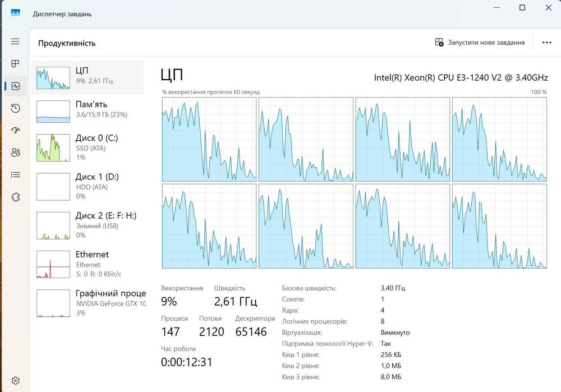Screen dimensions: 561x392
Task: Click the 'Продуктивність' page heading
Action: [67, 43]
